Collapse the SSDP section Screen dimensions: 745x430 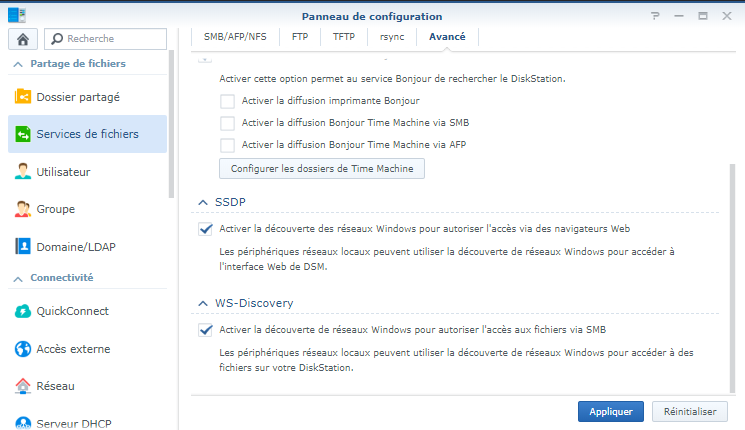click(205, 201)
